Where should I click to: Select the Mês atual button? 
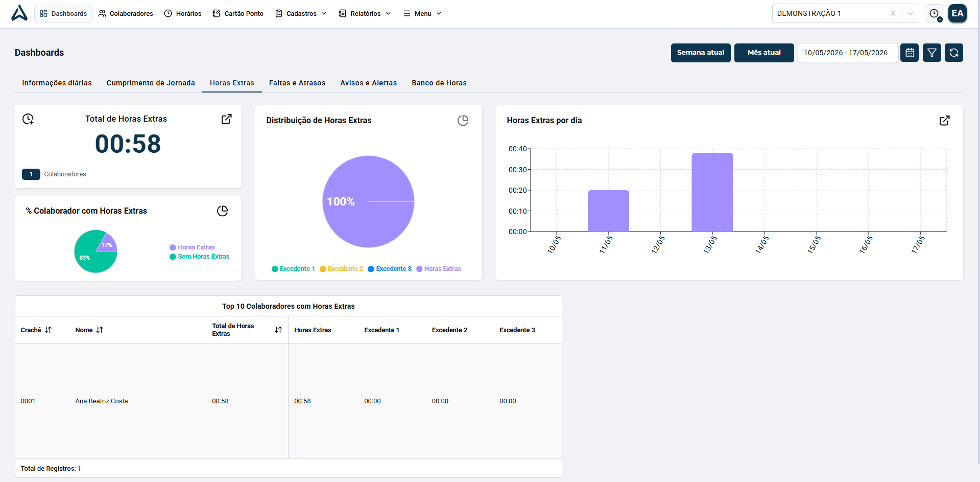764,53
